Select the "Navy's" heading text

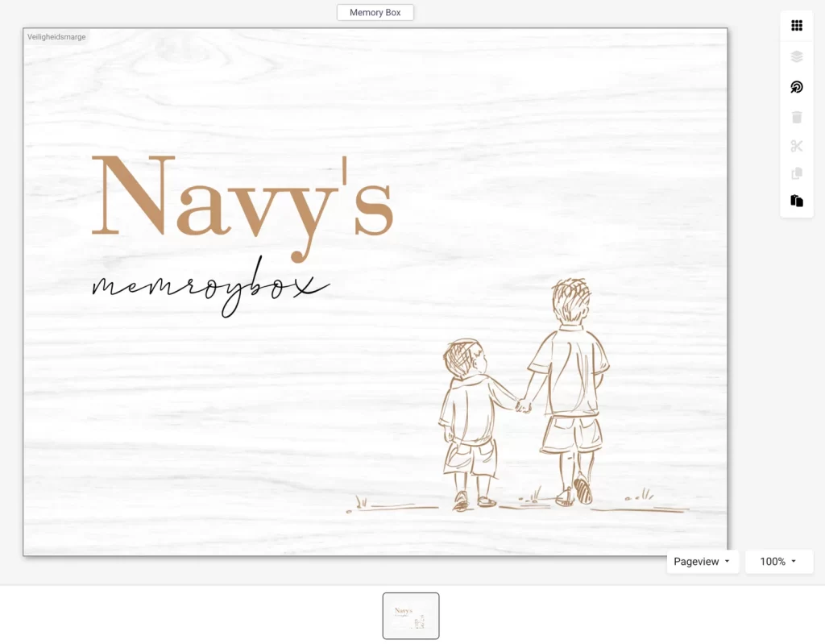click(x=243, y=198)
